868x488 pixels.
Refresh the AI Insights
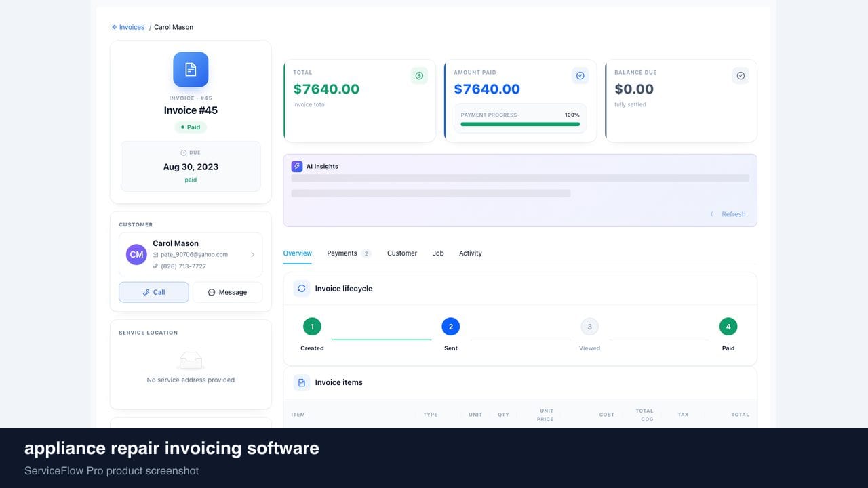728,214
